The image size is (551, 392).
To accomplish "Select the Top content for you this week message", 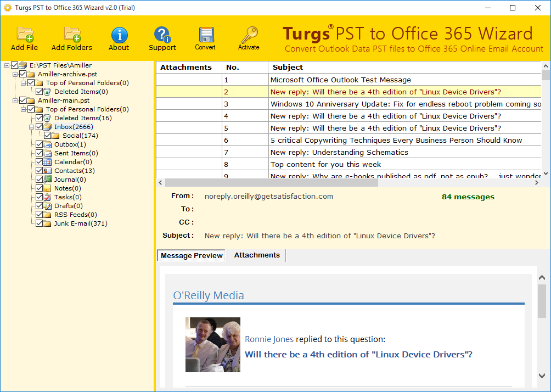I will 348,164.
